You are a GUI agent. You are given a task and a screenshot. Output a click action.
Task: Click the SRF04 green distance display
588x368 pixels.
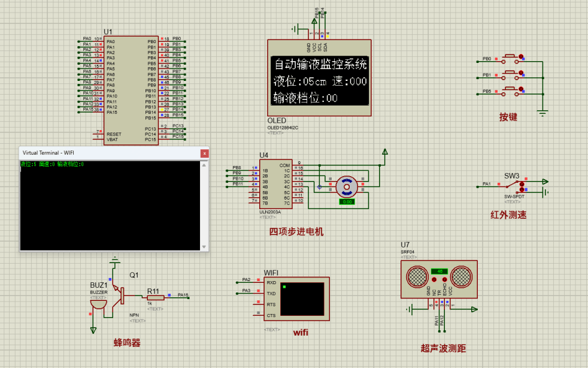point(440,270)
